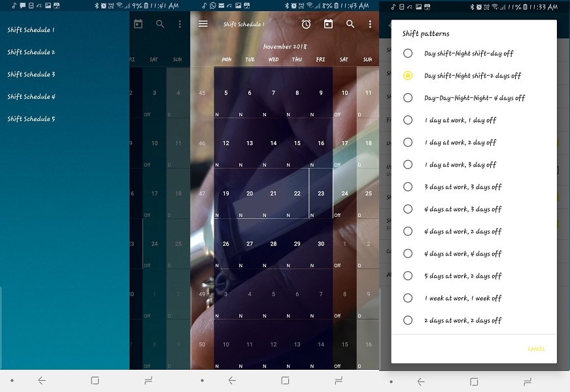
Task: Open the overflow menu in the left panel
Action: point(180,24)
